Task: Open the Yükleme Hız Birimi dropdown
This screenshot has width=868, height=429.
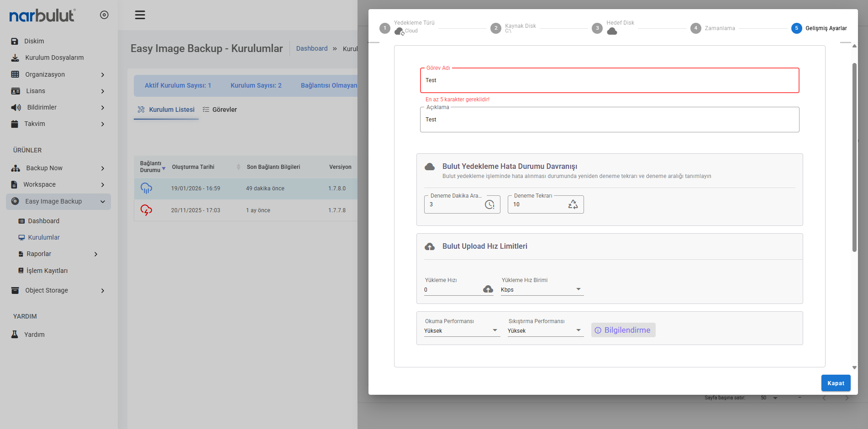Action: tap(542, 290)
